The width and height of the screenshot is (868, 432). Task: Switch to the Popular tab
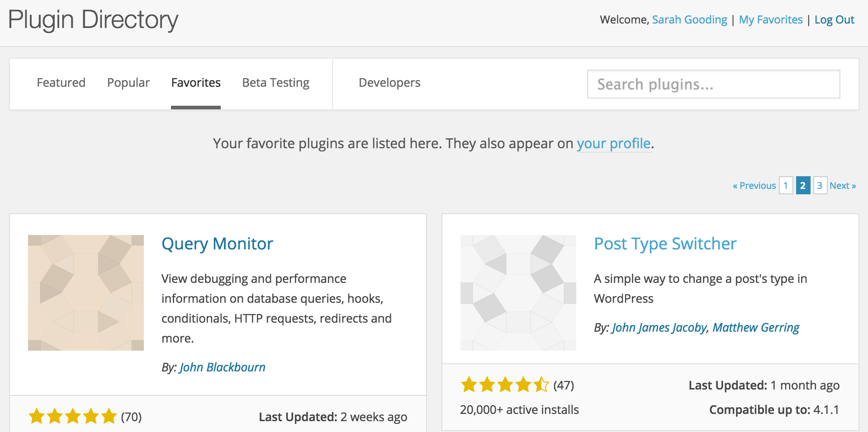(128, 83)
